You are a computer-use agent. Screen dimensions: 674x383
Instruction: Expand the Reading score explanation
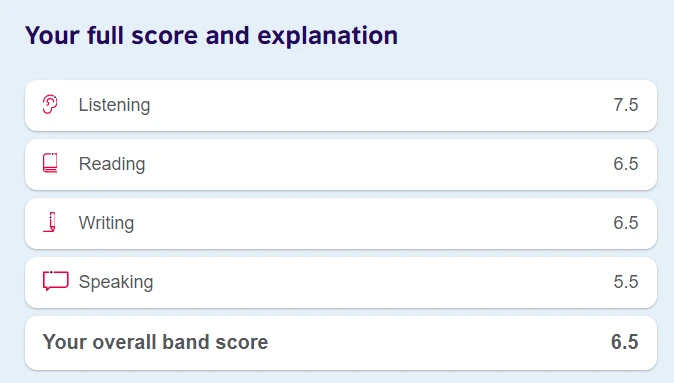click(x=341, y=164)
